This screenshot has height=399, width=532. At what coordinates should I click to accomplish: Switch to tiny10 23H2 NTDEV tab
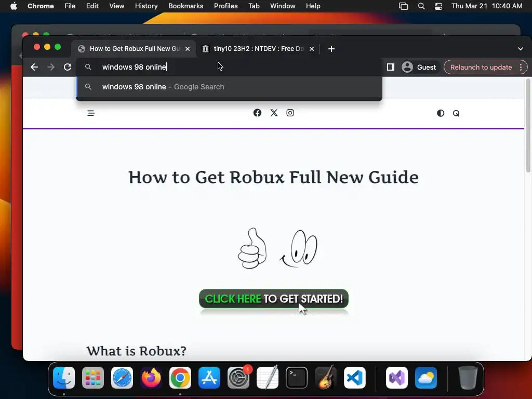pos(259,49)
